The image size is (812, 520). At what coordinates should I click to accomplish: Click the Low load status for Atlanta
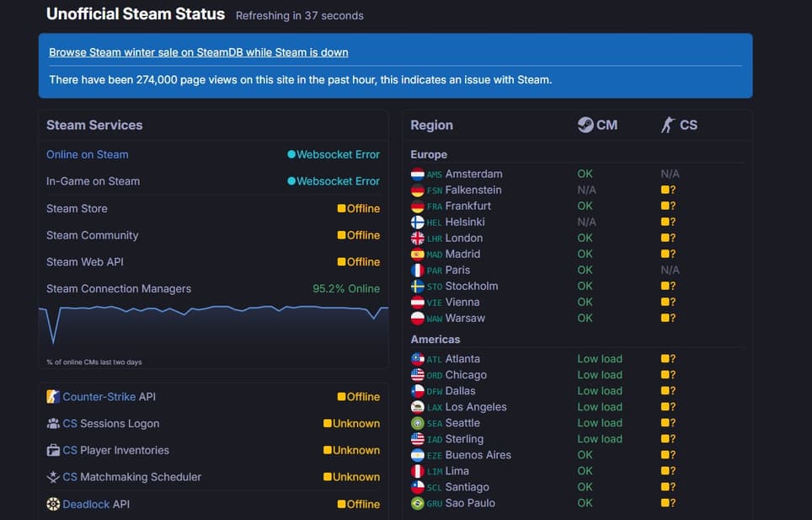pyautogui.click(x=600, y=359)
